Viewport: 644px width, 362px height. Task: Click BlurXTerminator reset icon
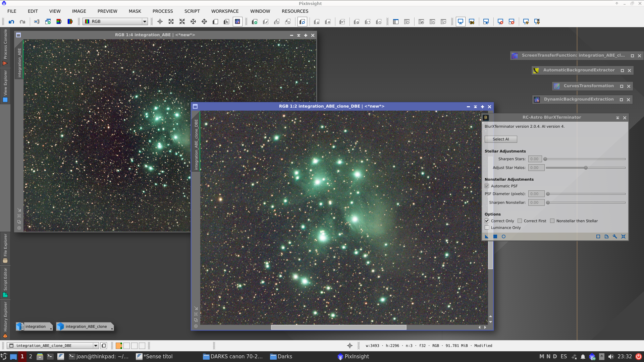[623, 237]
